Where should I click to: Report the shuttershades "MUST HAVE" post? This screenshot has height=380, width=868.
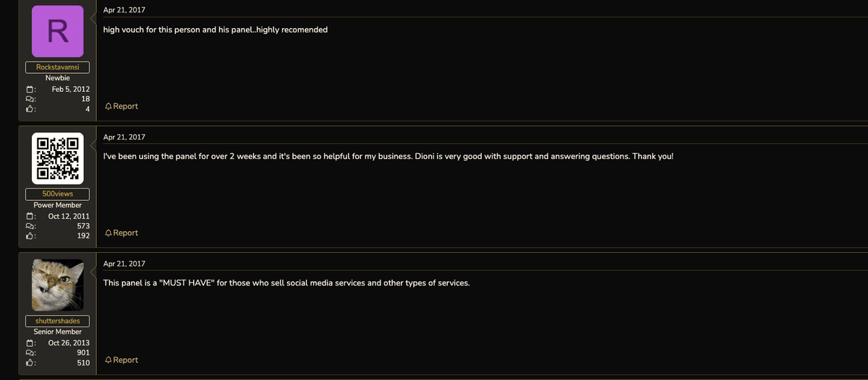click(122, 360)
